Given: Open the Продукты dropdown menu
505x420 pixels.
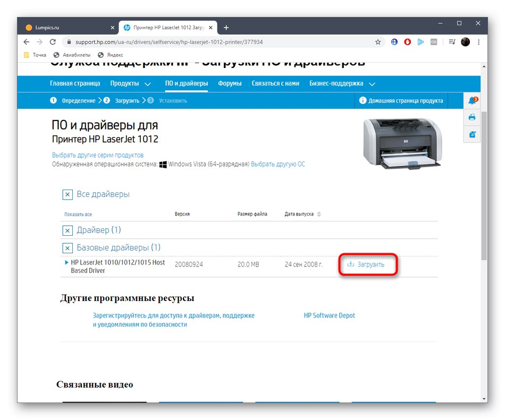Looking at the screenshot, I should coord(130,83).
